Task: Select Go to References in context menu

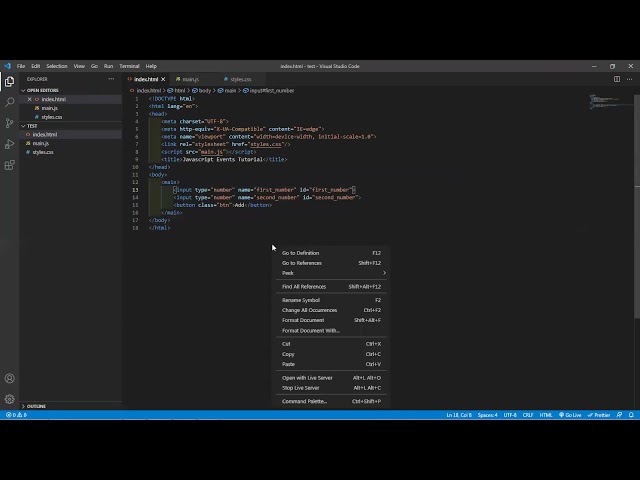Action: [x=331, y=263]
